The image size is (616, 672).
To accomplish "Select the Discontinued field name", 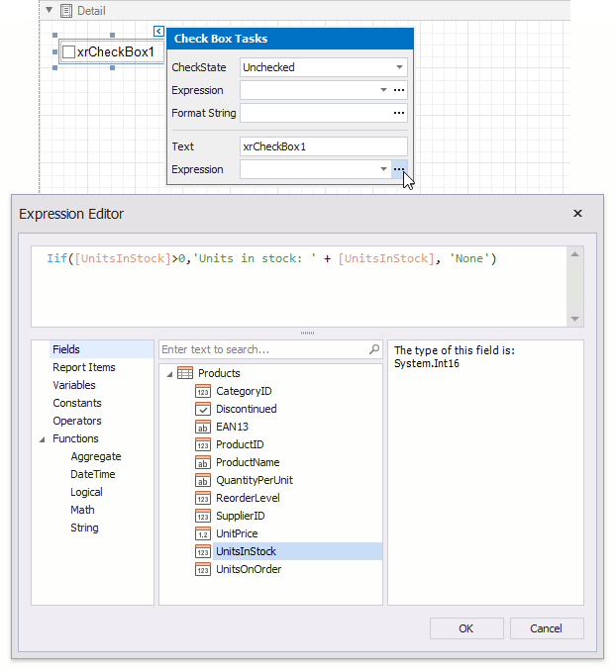I will tap(247, 409).
